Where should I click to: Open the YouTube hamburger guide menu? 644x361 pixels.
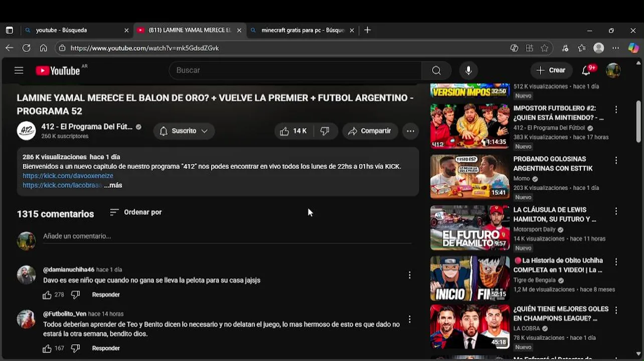(x=19, y=70)
